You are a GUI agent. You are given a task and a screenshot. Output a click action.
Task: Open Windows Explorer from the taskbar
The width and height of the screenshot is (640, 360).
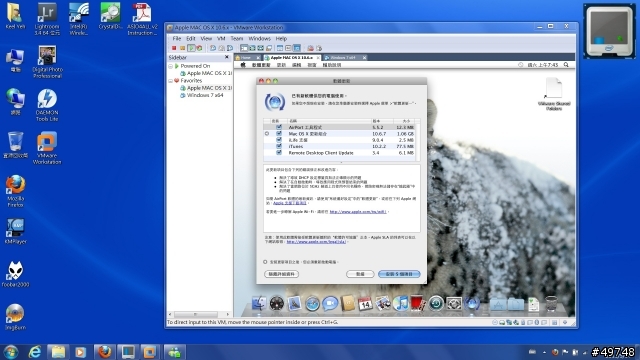pyautogui.click(x=58, y=352)
